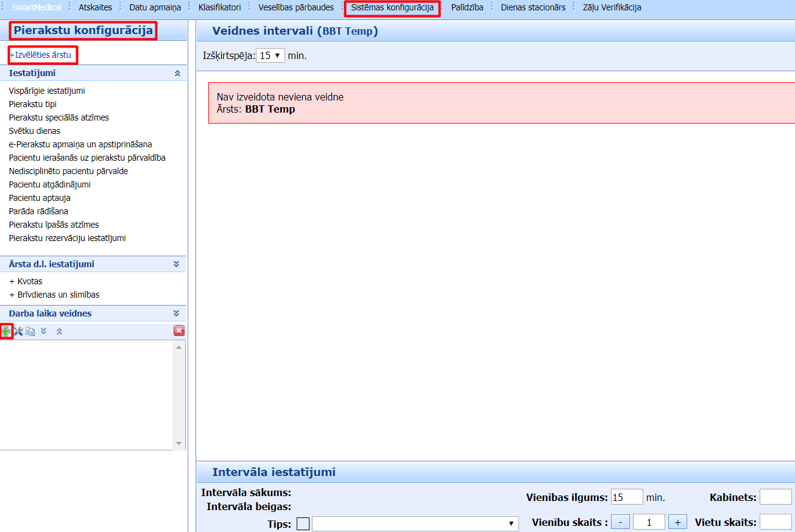Click the double up arrow in template toolbar
The width and height of the screenshot is (795, 532).
[x=59, y=331]
